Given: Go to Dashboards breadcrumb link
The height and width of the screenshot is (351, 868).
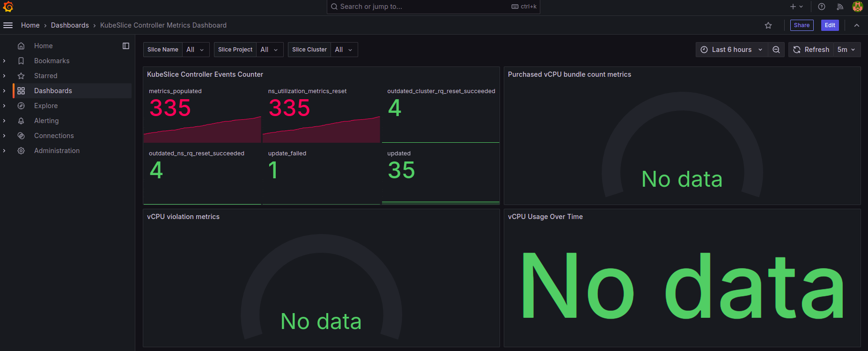Looking at the screenshot, I should 70,25.
